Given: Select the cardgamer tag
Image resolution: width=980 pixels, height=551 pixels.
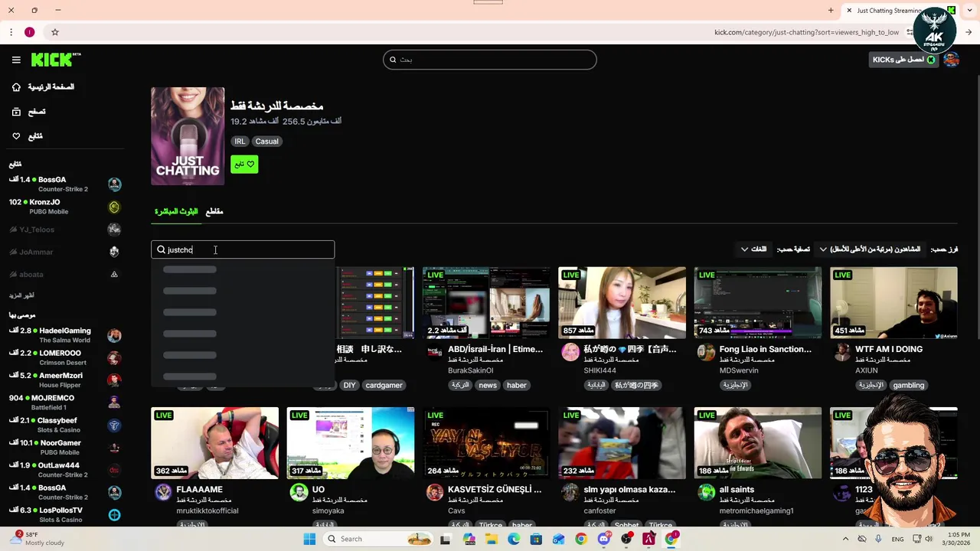Looking at the screenshot, I should [384, 386].
